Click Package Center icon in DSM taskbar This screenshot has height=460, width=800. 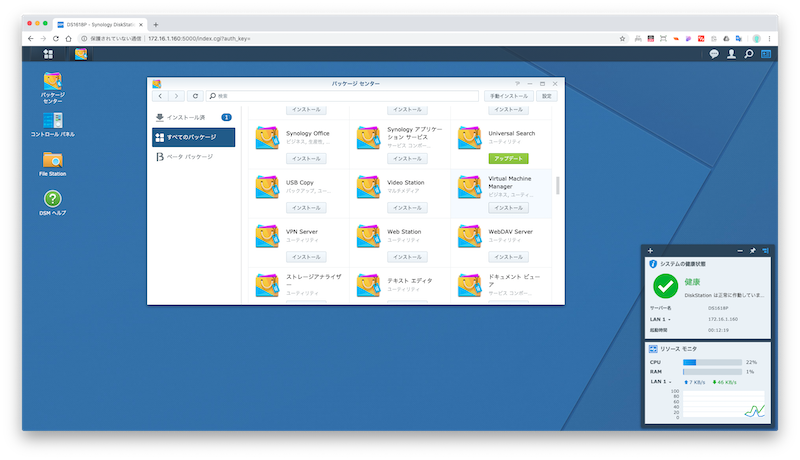(x=81, y=54)
